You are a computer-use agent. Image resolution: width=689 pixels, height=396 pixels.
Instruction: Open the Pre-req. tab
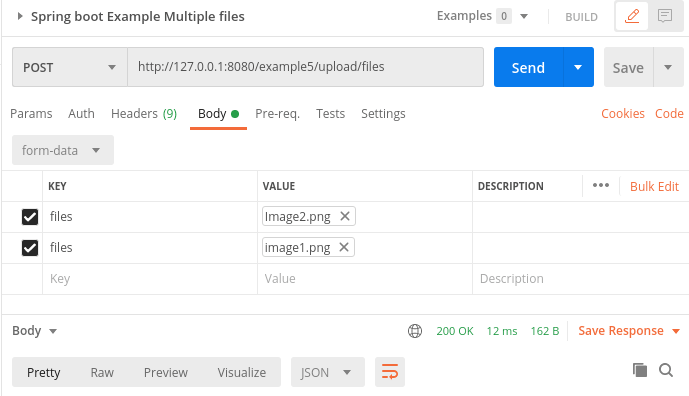[x=277, y=114]
